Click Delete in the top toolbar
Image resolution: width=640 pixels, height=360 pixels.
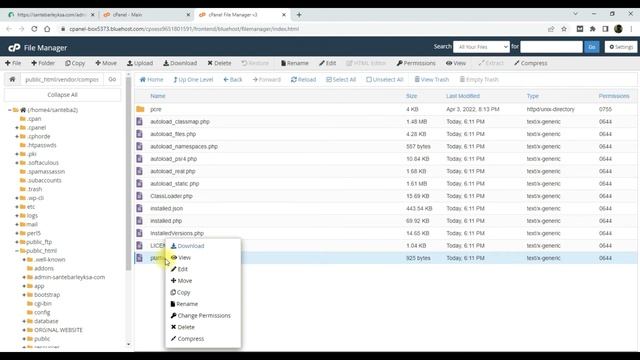click(219, 63)
